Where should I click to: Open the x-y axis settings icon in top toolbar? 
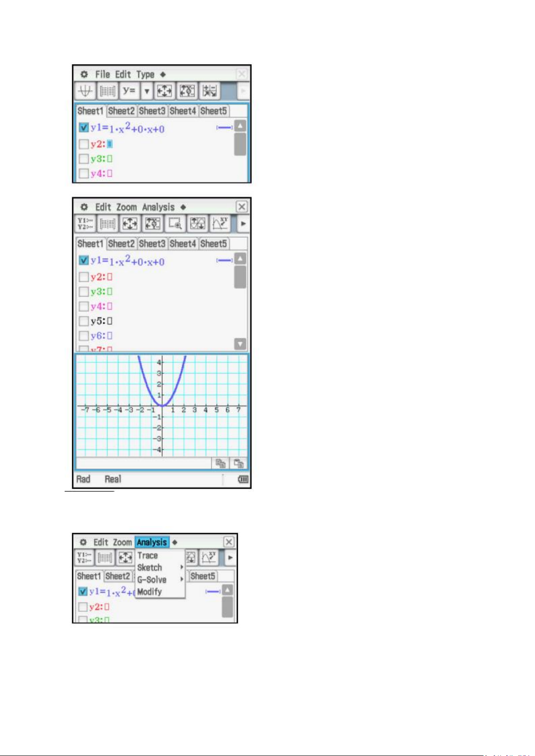(187, 91)
